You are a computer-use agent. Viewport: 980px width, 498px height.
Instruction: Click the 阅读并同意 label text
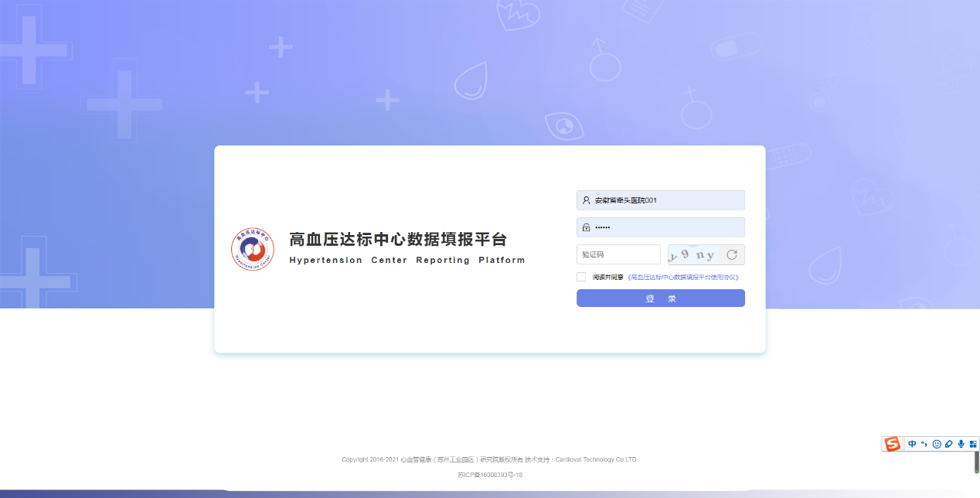608,277
